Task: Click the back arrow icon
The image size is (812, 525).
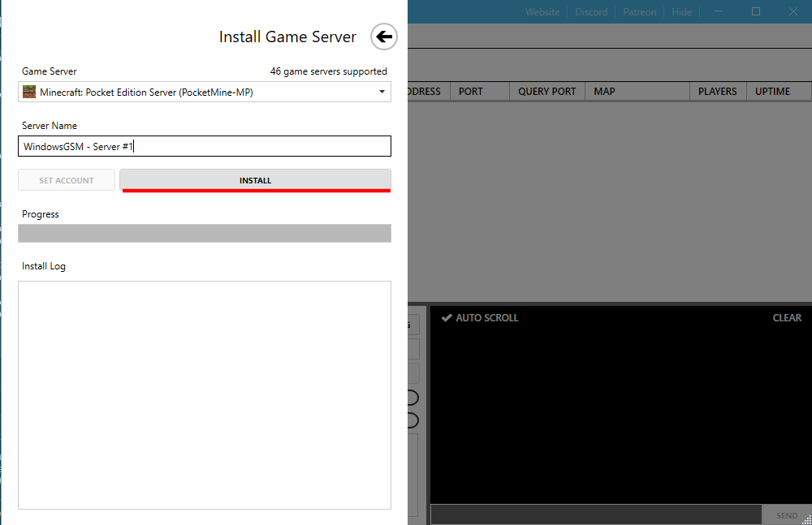Action: tap(384, 37)
